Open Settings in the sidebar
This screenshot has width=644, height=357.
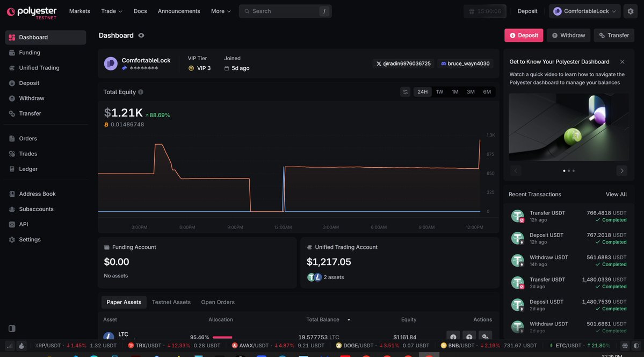[46, 239]
